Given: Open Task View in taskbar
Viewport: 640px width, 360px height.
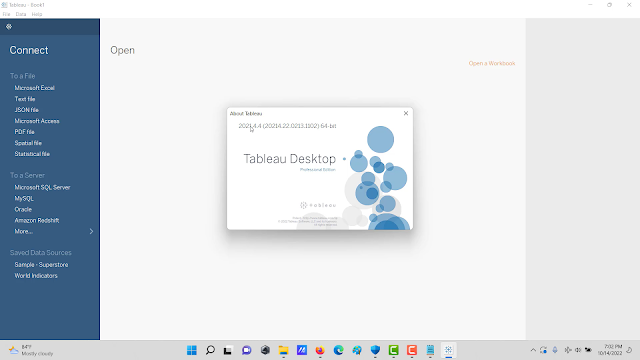Looking at the screenshot, I should (x=228, y=350).
